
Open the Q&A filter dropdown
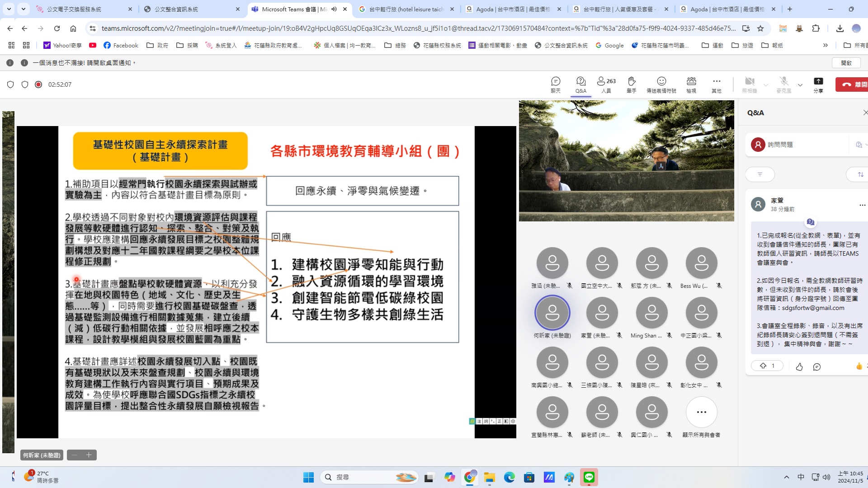pyautogui.click(x=759, y=174)
